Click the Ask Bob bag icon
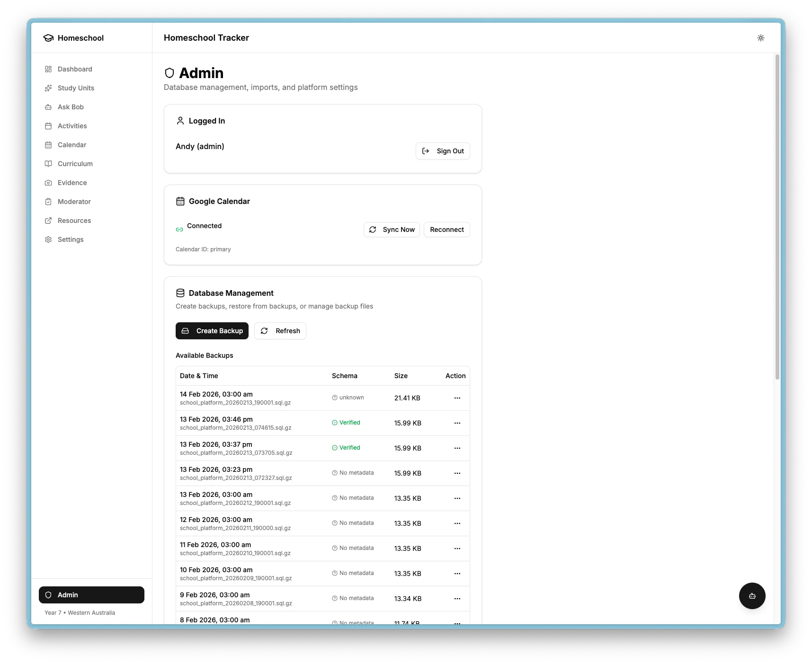Image resolution: width=812 pixels, height=664 pixels. pyautogui.click(x=48, y=107)
